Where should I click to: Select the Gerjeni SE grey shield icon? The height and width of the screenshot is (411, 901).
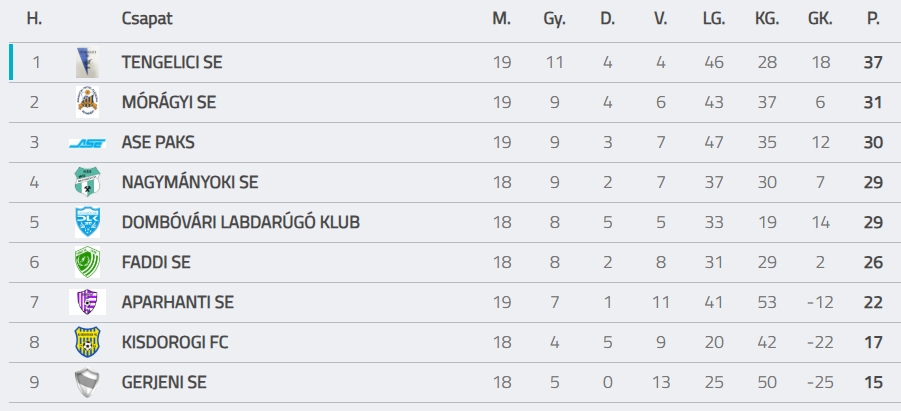[87, 383]
